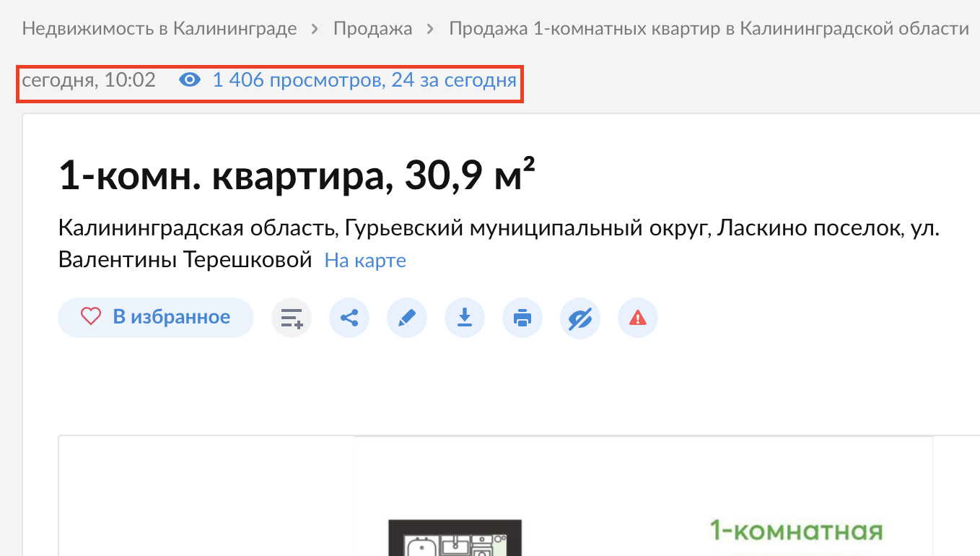
Task: Open the "На карте" map link
Action: (365, 260)
